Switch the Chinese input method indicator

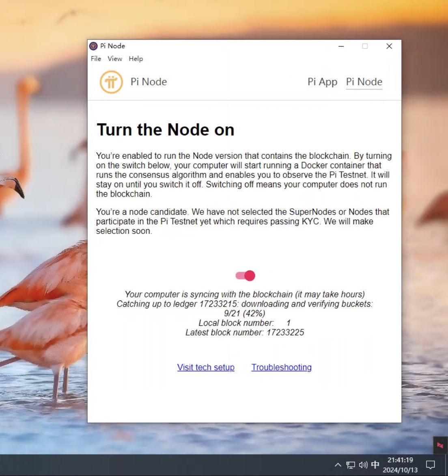[375, 465]
